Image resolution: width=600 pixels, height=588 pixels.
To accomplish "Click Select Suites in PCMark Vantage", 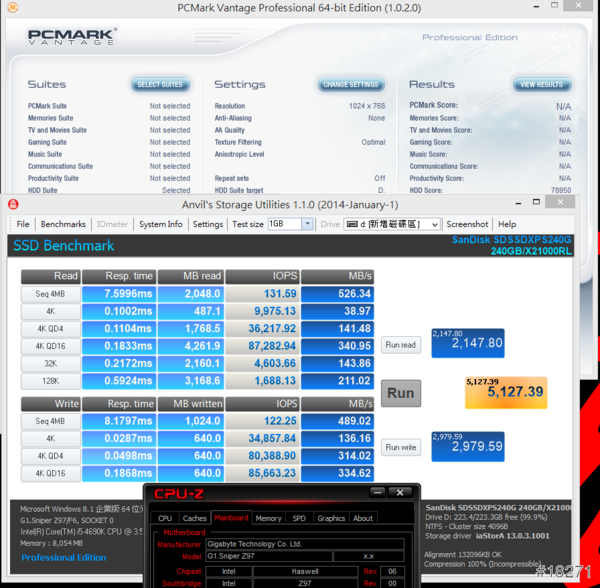I will tap(160, 85).
